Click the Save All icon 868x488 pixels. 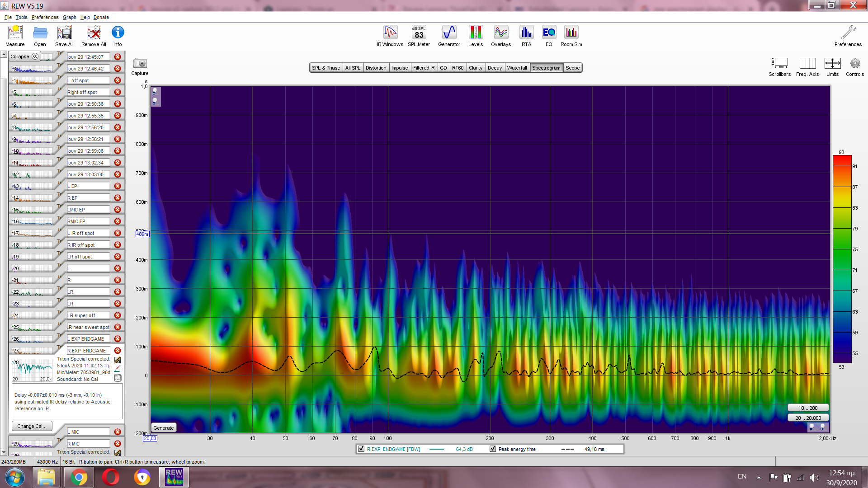tap(64, 36)
